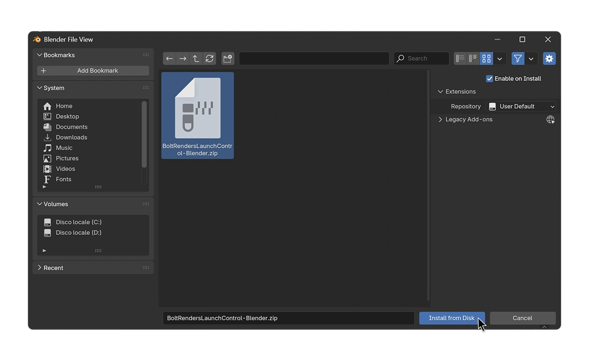Image resolution: width=589 pixels, height=364 pixels.
Task: Uncheck Enable on Install checkbox
Action: pos(489,79)
